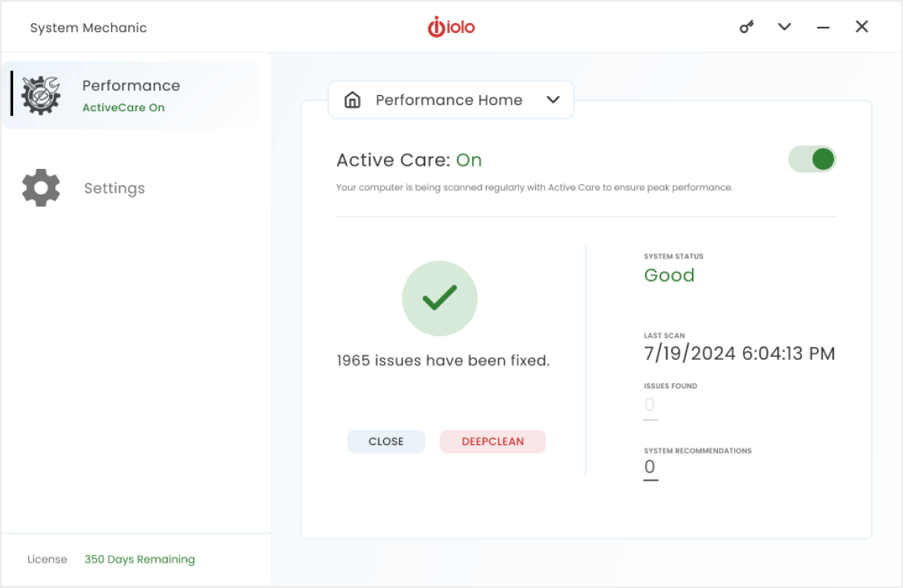
Task: Start a DEEPCLEAN scan
Action: tap(493, 441)
